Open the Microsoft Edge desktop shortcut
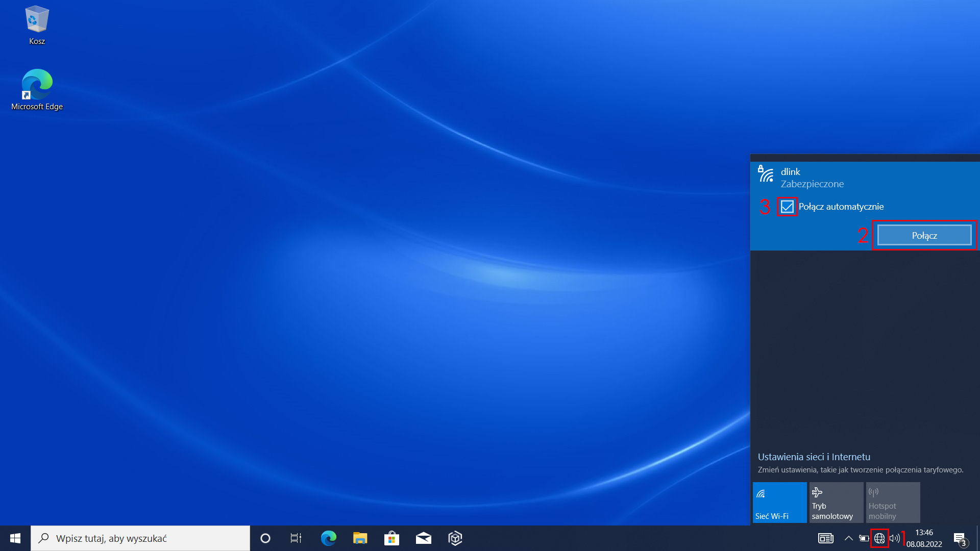The image size is (980, 551). point(37,90)
